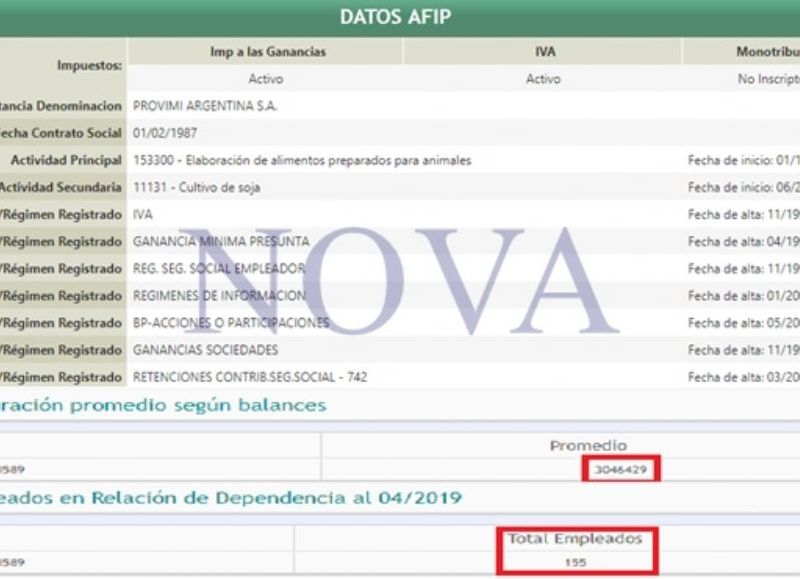Click the IVA column header
The image size is (800, 579).
545,52
